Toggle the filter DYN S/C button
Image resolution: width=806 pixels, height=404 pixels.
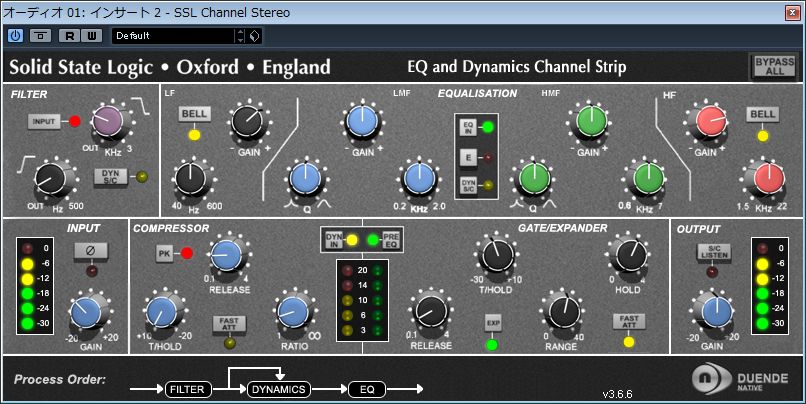tap(110, 176)
